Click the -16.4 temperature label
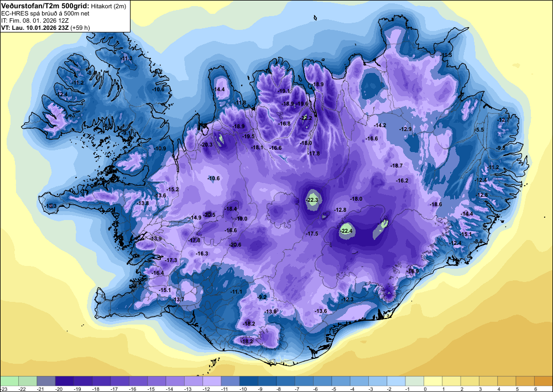553x392 pixels. [158, 273]
